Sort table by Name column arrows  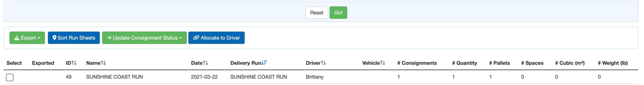[x=103, y=63]
